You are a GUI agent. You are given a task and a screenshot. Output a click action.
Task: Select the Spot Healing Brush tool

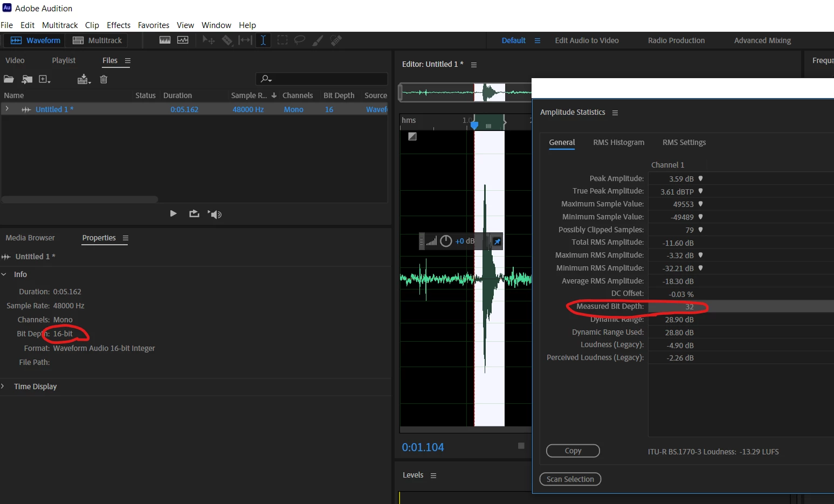pyautogui.click(x=336, y=40)
